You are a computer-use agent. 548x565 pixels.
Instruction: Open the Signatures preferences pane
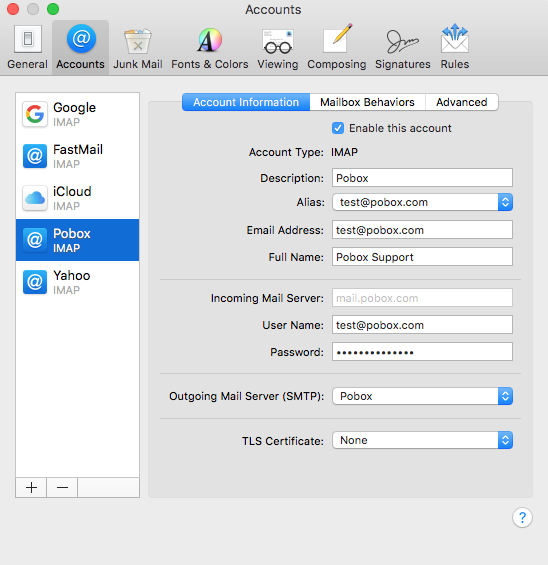point(402,47)
